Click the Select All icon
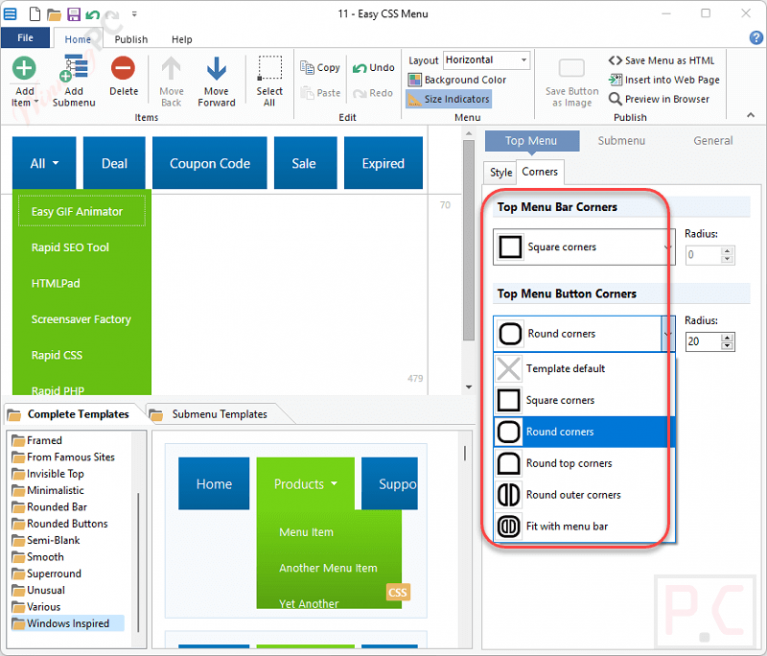 tap(270, 68)
